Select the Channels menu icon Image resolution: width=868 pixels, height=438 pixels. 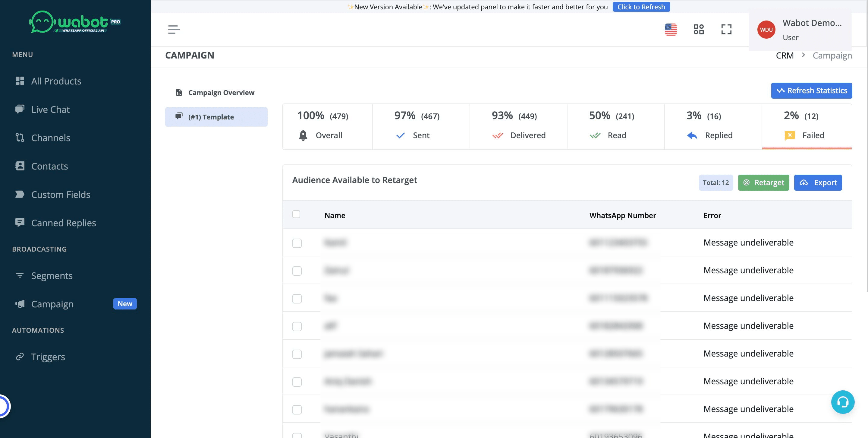[20, 138]
